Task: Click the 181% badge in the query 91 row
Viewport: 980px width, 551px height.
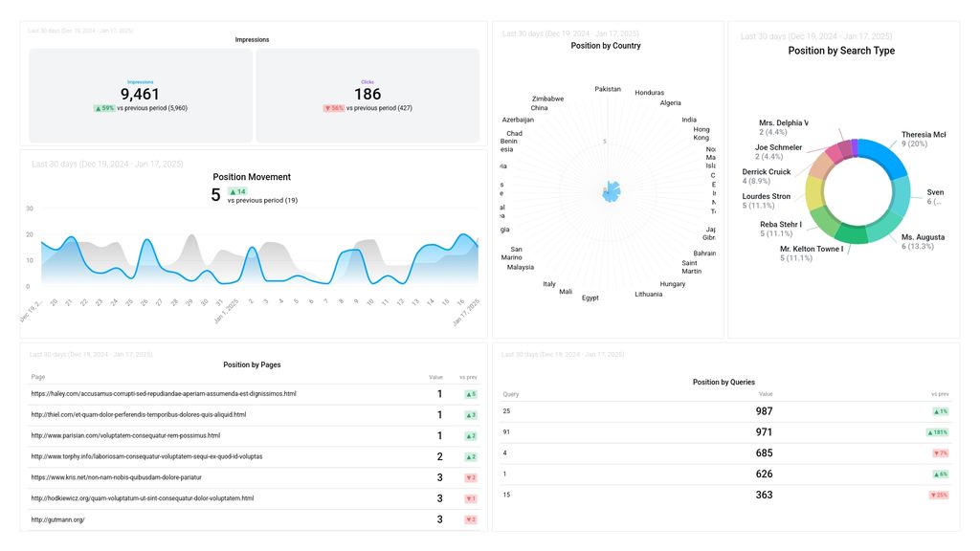Action: [938, 432]
